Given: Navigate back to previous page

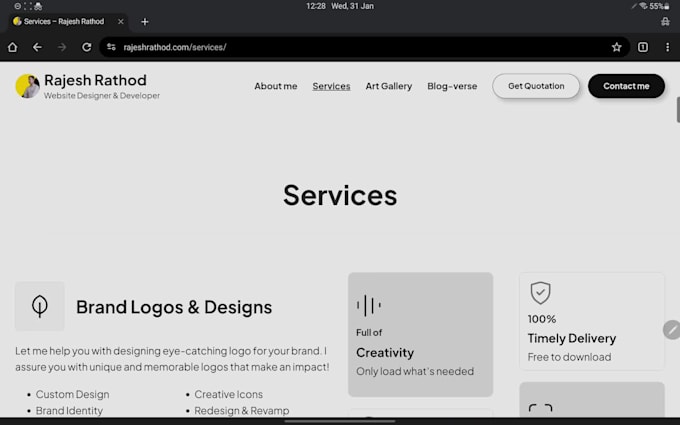Looking at the screenshot, I should pyautogui.click(x=37, y=47).
